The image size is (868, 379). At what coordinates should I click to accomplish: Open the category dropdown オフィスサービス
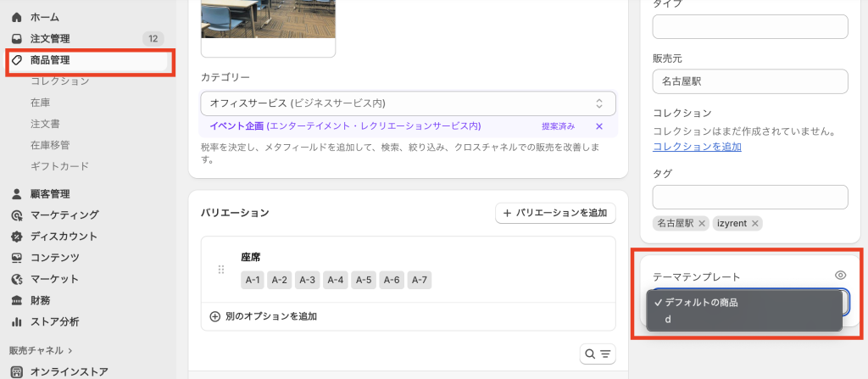click(408, 103)
